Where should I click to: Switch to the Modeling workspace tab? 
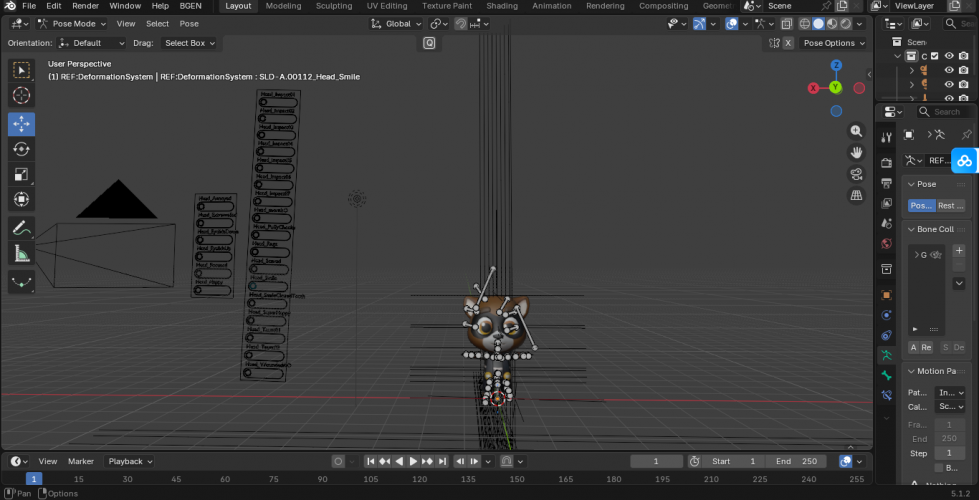tap(283, 6)
